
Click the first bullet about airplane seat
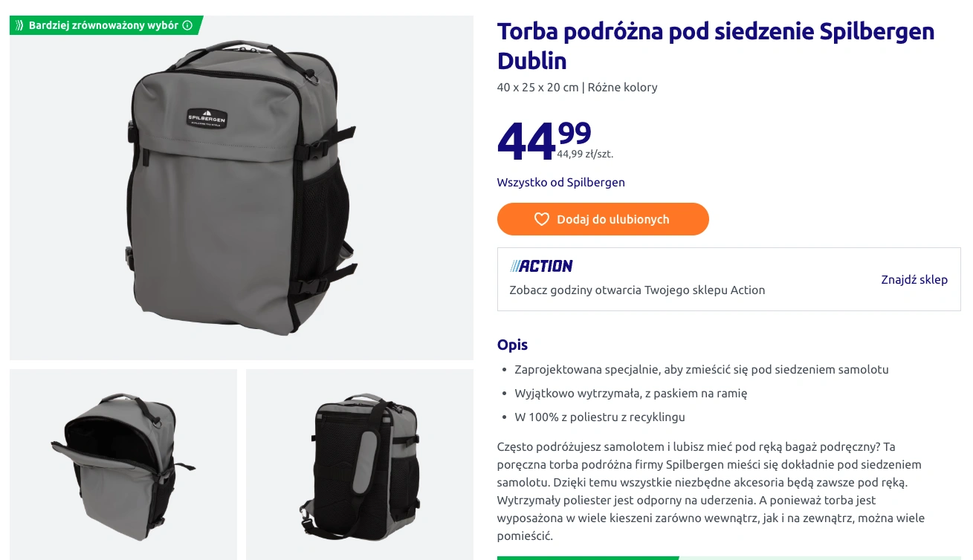(702, 369)
